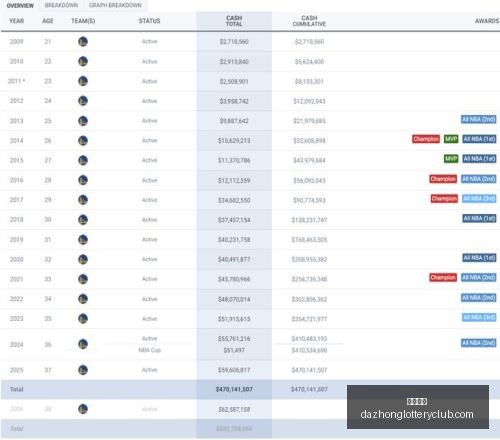500x440 pixels.
Task: Click the team logo in the 2023 row
Action: [83, 318]
